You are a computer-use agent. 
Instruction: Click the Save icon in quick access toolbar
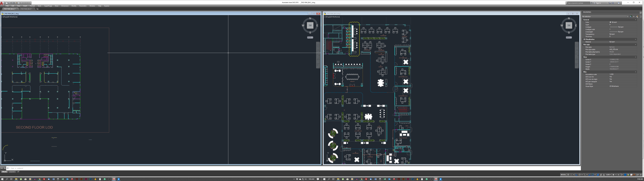[x=13, y=3]
